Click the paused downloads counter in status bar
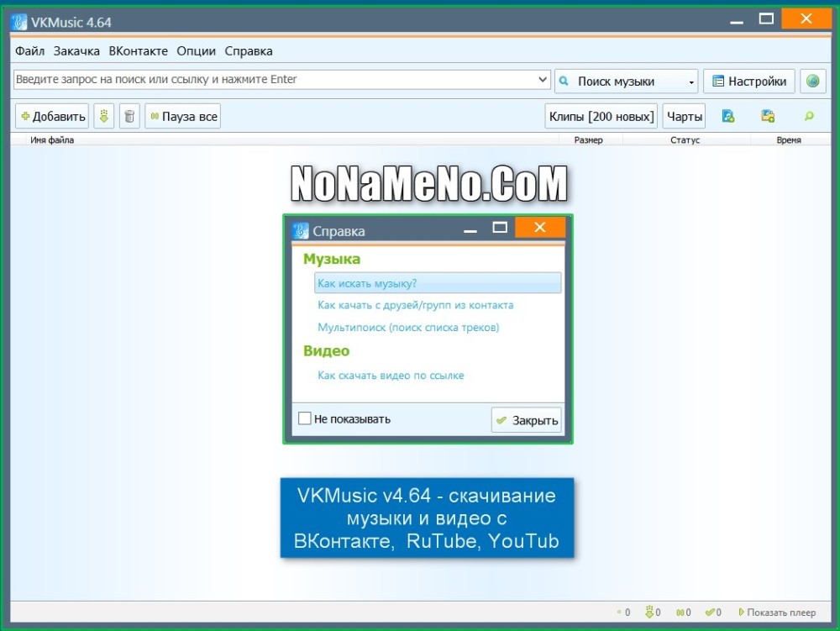The height and width of the screenshot is (631, 840). (x=683, y=613)
